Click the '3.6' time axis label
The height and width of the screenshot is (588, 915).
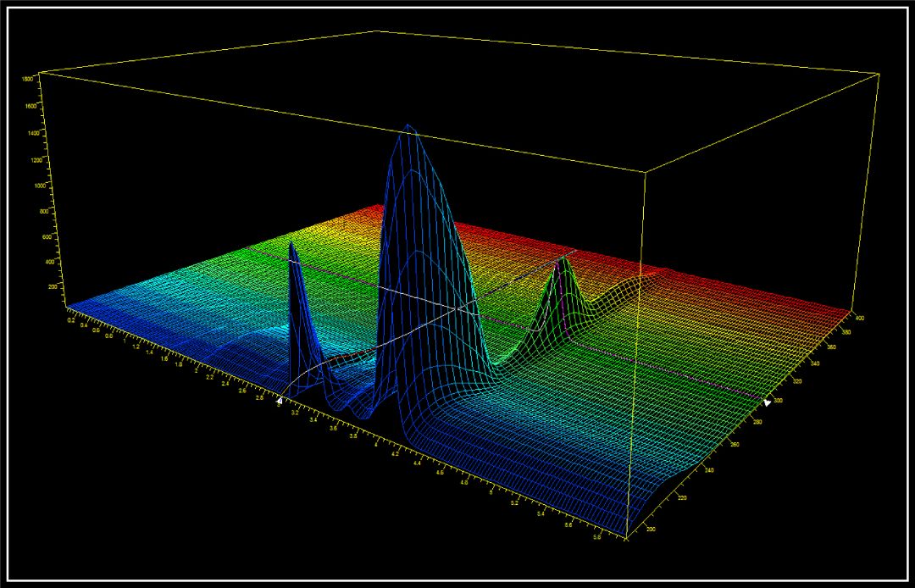(334, 428)
